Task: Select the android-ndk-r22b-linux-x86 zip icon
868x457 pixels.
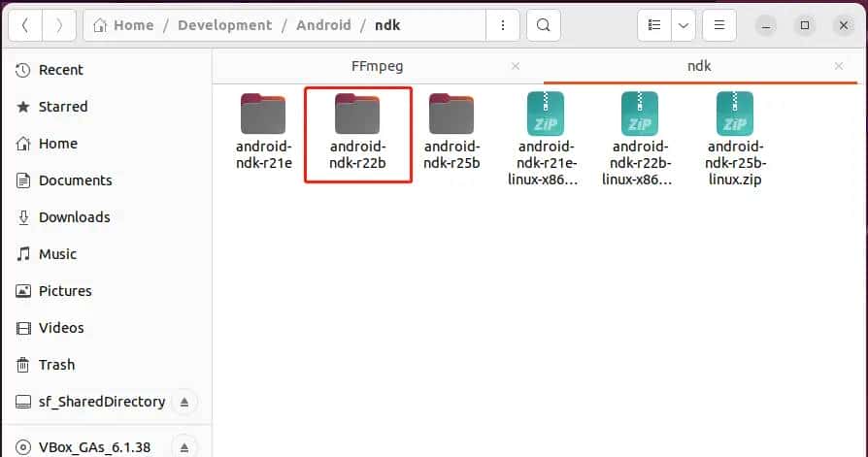Action: pos(640,114)
